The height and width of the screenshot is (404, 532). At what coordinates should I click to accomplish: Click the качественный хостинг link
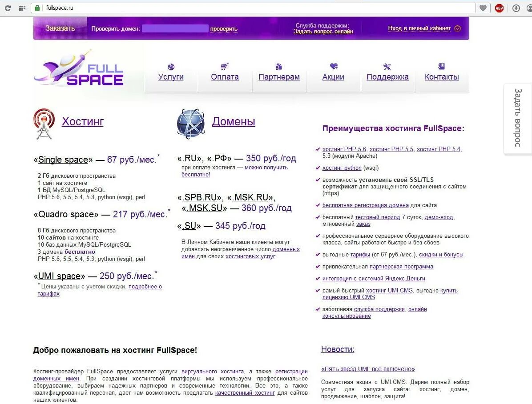(245, 393)
